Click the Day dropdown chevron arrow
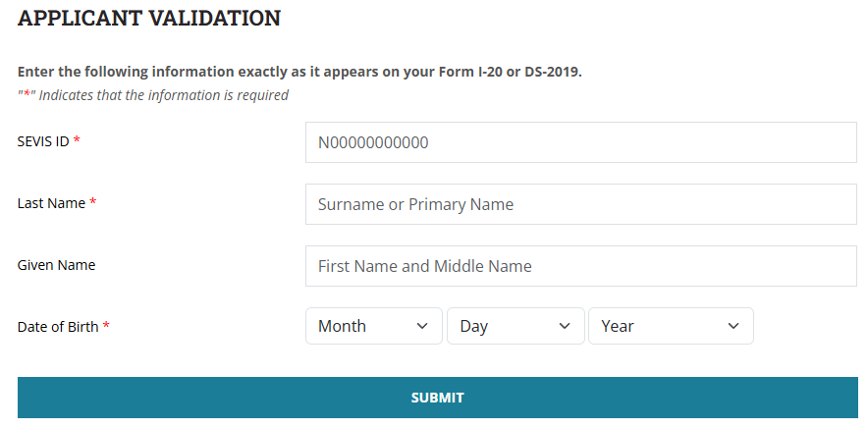868x428 pixels. (x=565, y=326)
